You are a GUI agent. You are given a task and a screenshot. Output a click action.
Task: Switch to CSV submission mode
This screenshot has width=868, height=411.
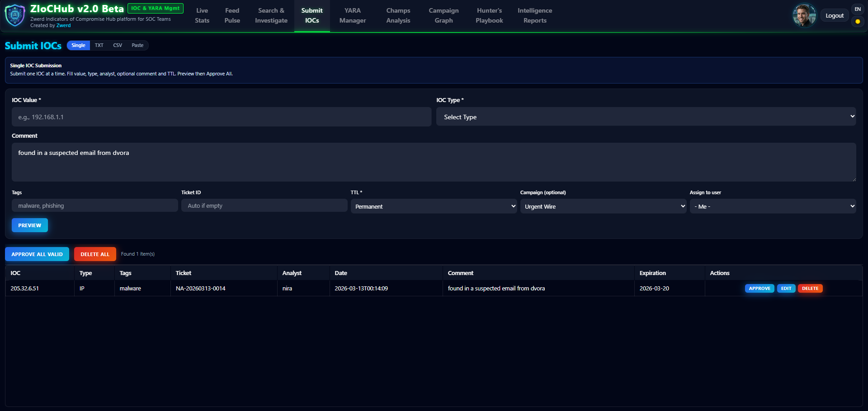click(x=118, y=45)
